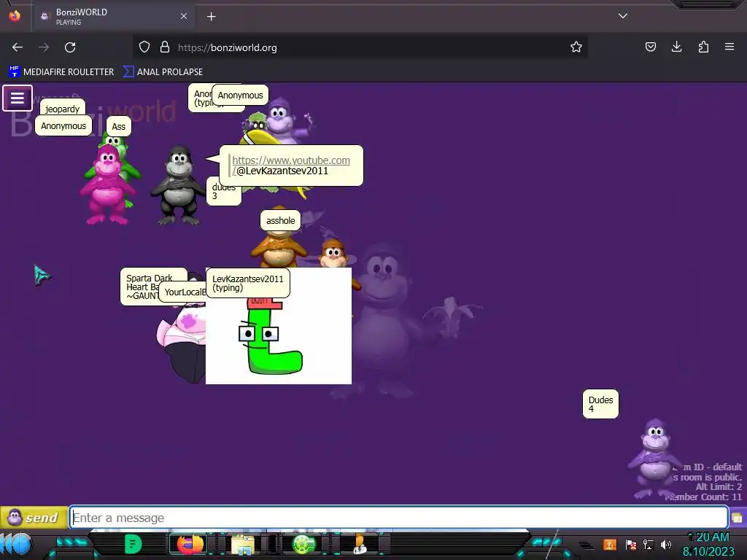Viewport: 747px width, 560px height.
Task: Open the second bookmarks toolbar item
Action: pos(163,72)
